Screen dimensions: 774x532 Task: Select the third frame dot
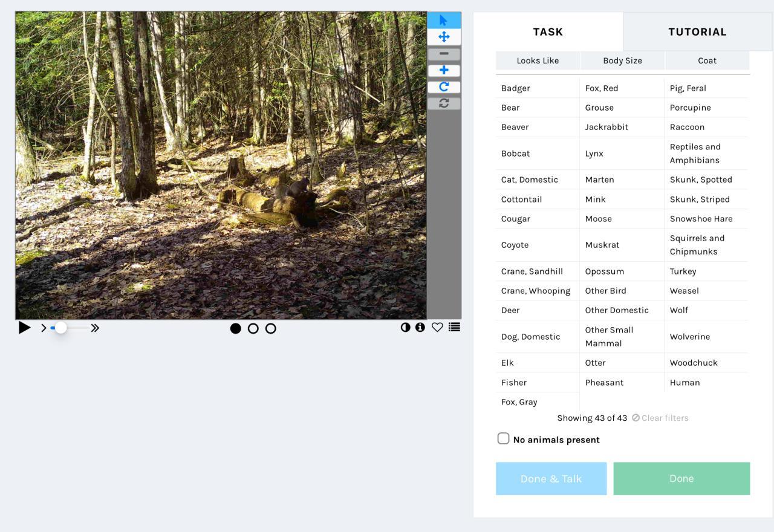point(271,328)
